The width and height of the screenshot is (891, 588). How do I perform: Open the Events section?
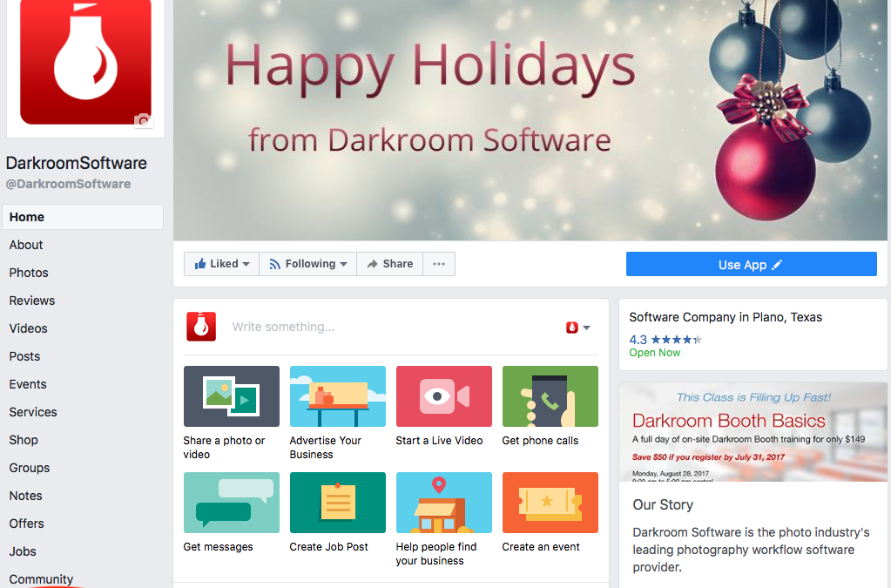tap(28, 384)
